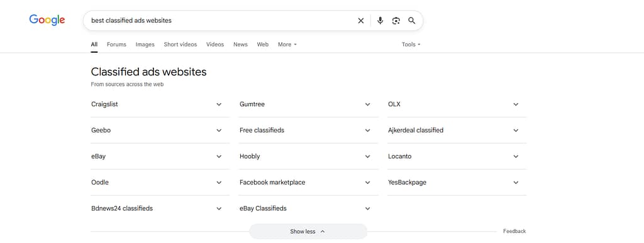Click the Google logo
Viewport: 644px width, 243px height.
[47, 19]
